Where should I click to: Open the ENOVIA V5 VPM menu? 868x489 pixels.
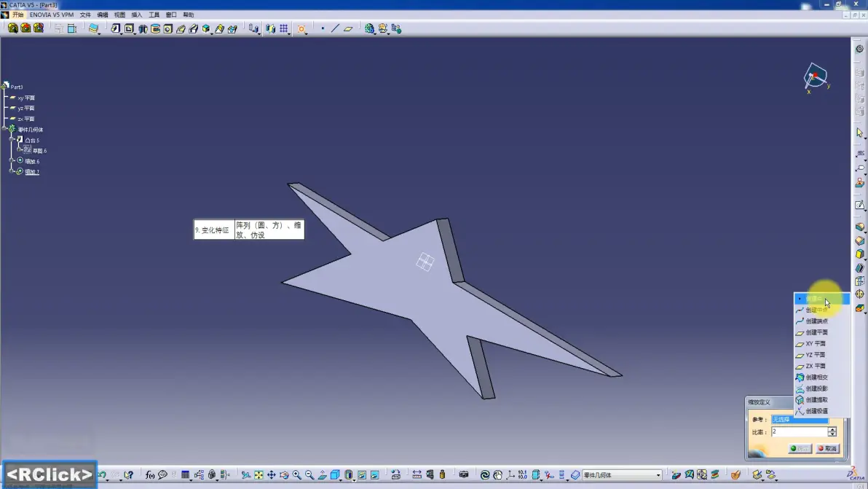(x=52, y=15)
